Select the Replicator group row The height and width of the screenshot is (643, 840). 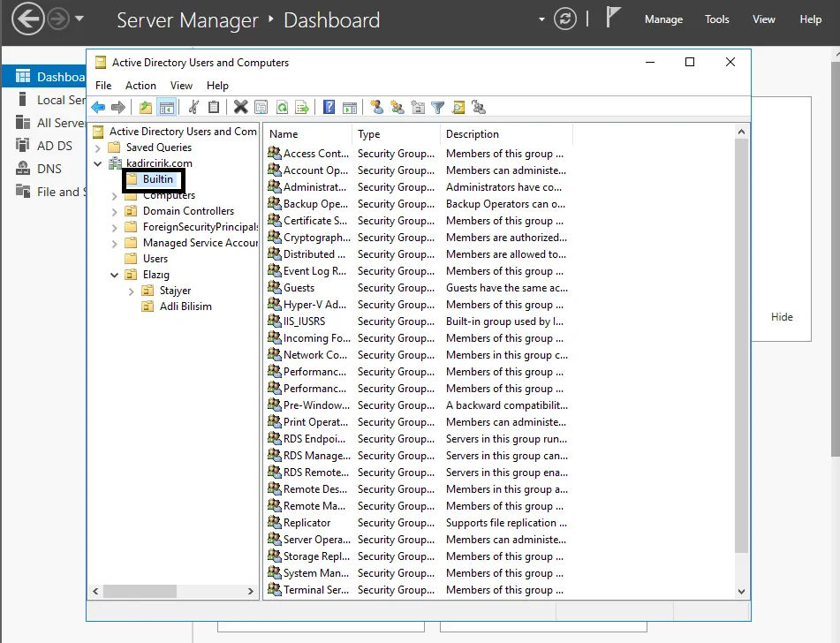pos(418,523)
